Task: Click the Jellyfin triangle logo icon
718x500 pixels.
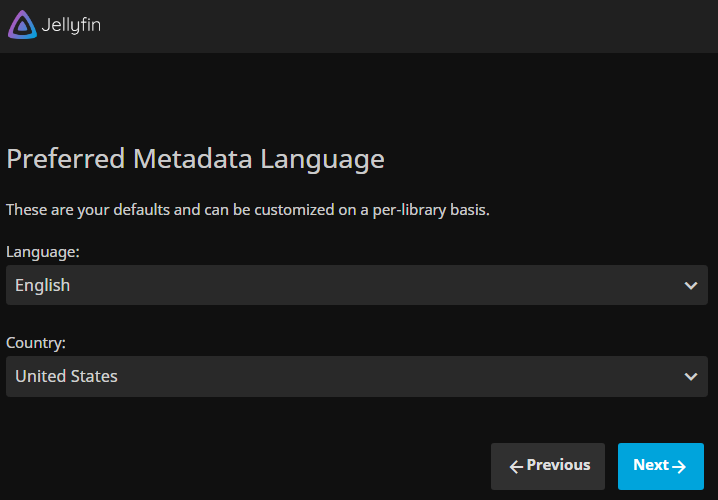Action: click(x=22, y=25)
